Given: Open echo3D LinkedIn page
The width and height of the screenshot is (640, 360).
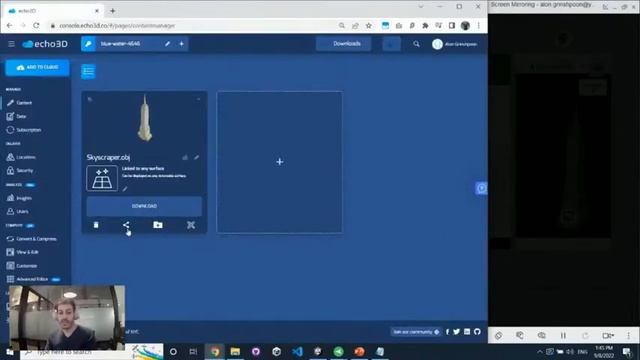Looking at the screenshot, I should pos(467,332).
